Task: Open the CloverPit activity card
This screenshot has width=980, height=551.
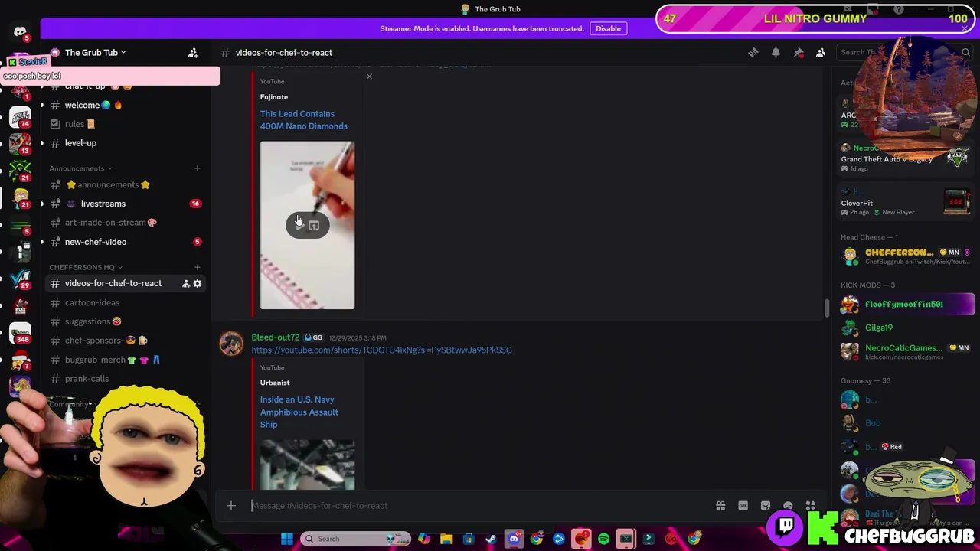Action: pyautogui.click(x=906, y=203)
